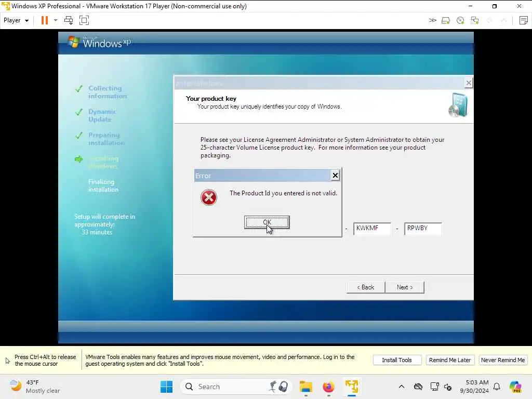Click Remind Me Later button
Viewport: 532px width, 399px height.
coord(449,360)
